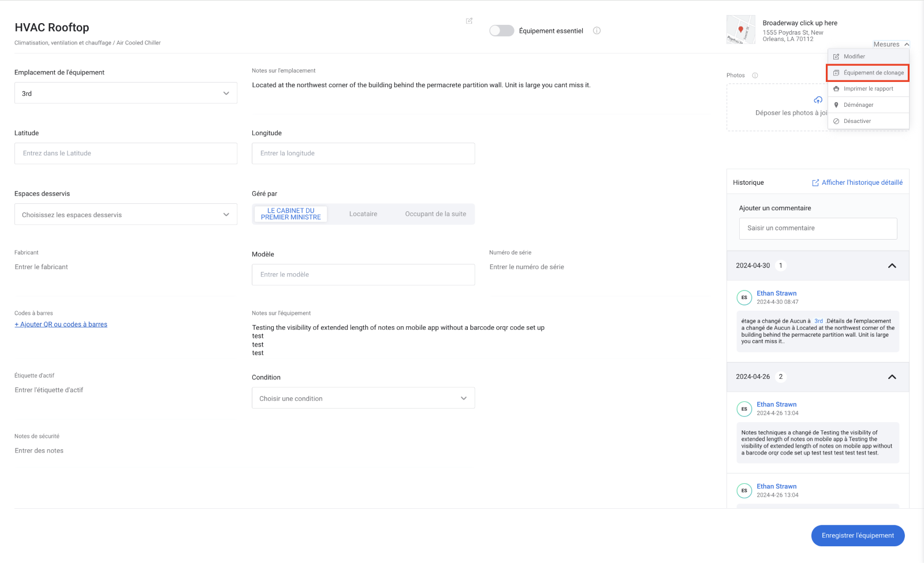Click Désactiver in the Mesures menu
The image size is (924, 563).
857,121
